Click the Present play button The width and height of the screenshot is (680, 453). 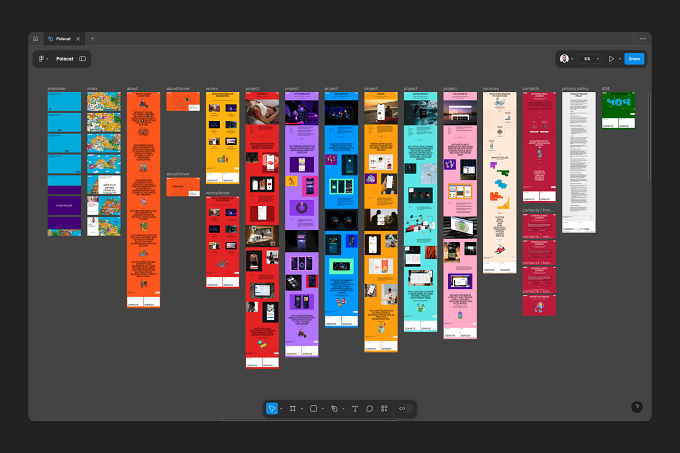tap(611, 59)
